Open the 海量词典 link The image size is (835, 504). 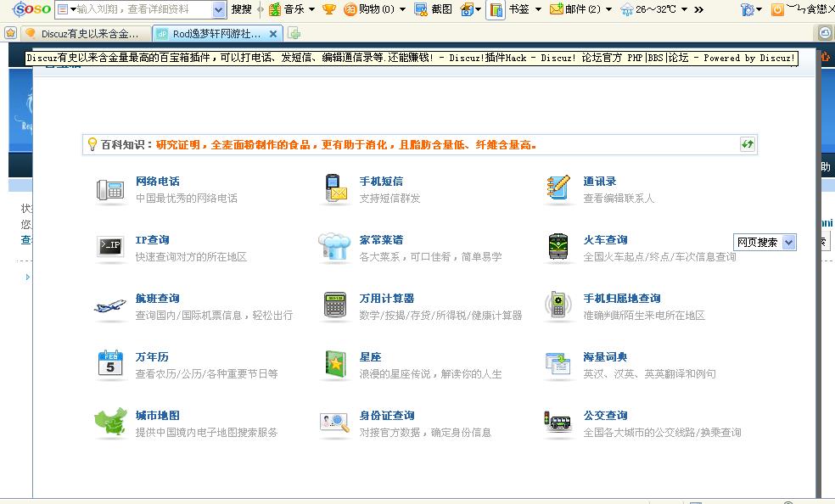[x=606, y=357]
